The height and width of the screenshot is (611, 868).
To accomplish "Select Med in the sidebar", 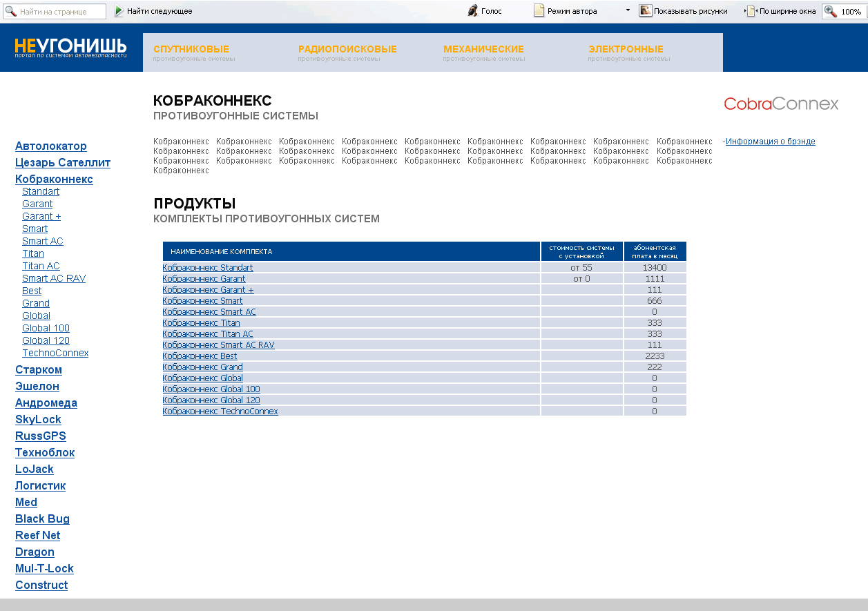I will coord(26,503).
